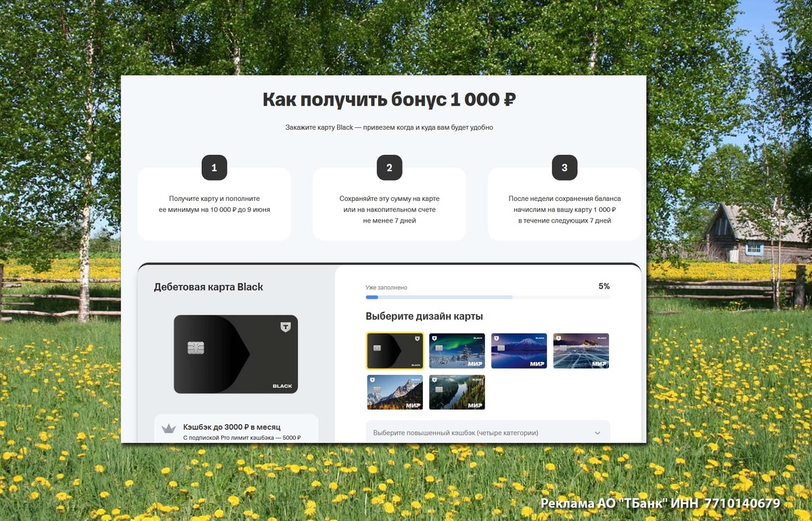Click the heading 'Как получить бонус 1 000 ₽'
This screenshot has height=521, width=812.
point(389,100)
